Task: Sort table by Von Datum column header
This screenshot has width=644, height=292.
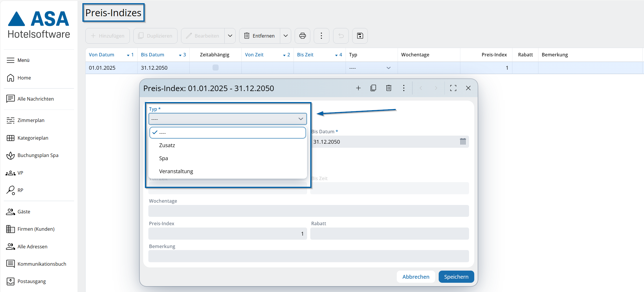Action: (102, 55)
